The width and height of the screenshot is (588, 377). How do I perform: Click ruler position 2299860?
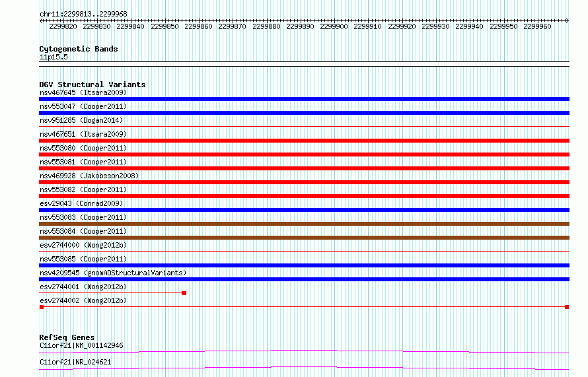[x=198, y=26]
